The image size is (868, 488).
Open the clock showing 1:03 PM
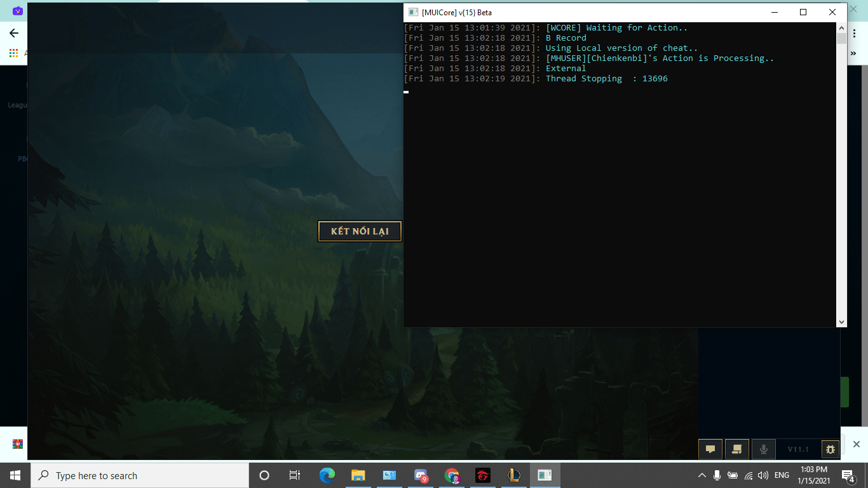click(x=814, y=475)
